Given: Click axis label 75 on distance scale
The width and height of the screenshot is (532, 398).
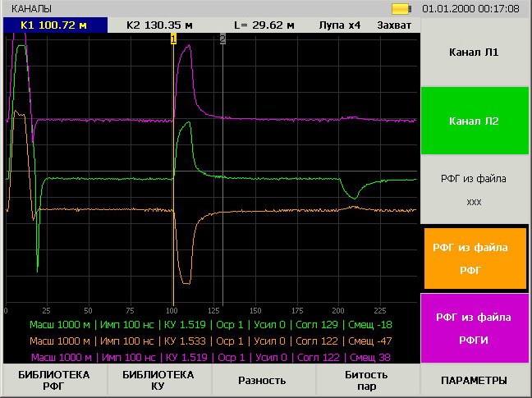Looking at the screenshot, I should 130,310.
